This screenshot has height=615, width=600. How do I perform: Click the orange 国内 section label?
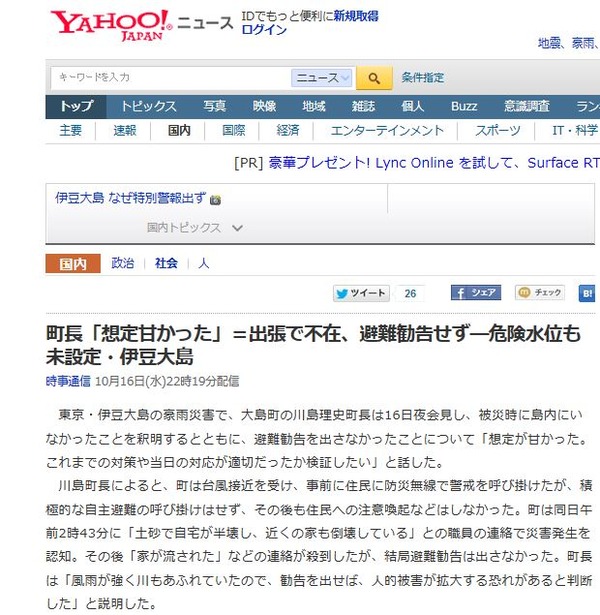(73, 264)
